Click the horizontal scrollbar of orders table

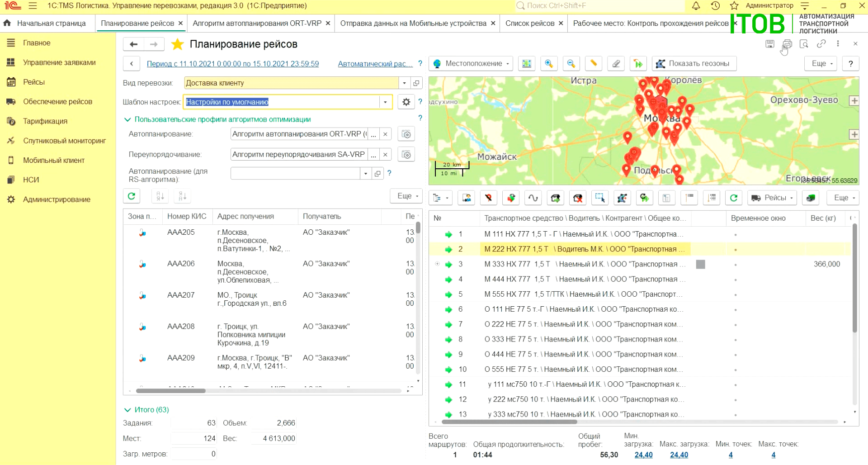[170, 391]
